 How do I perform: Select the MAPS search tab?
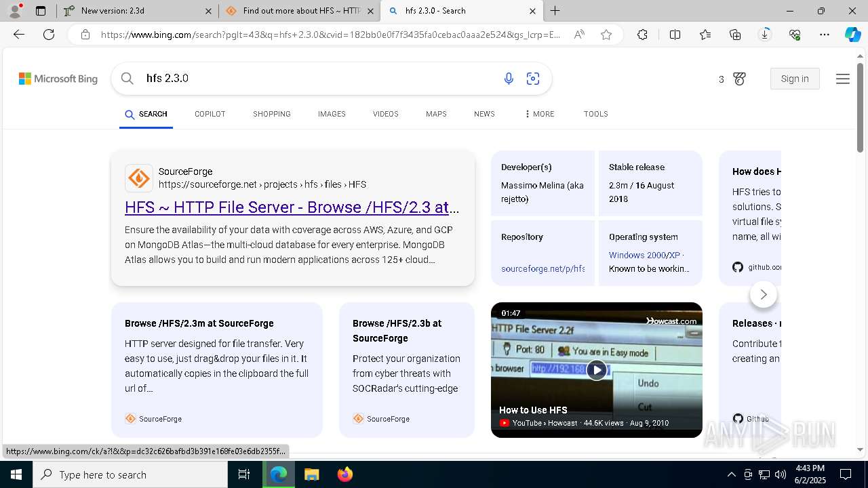coord(436,114)
